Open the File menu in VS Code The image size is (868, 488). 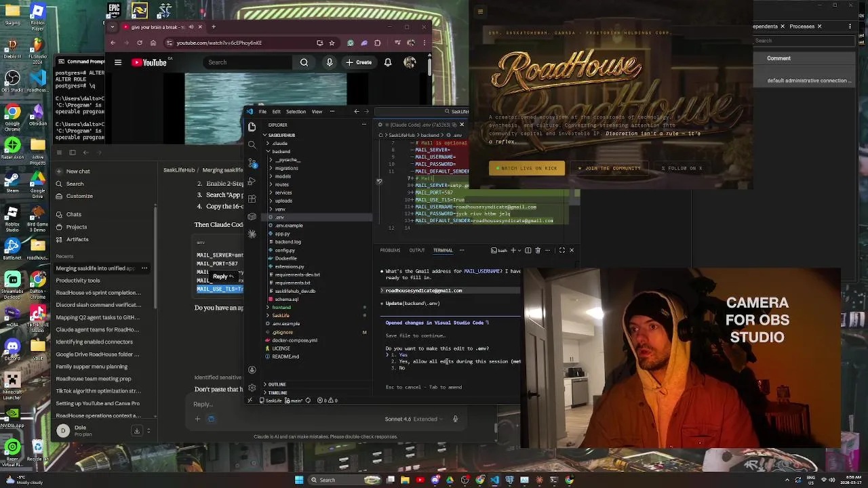coord(262,111)
